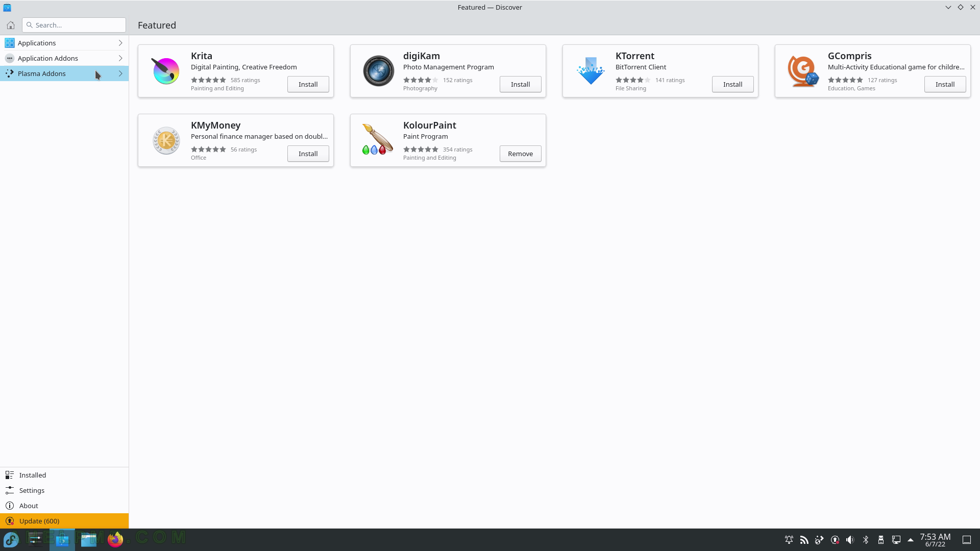Screen dimensions: 980x551
Task: Click the Krita app icon
Action: [x=166, y=71]
